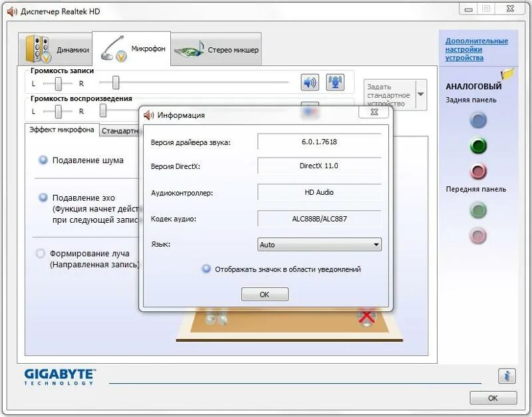The height and width of the screenshot is (417, 532).
Task: Switch to the Микрофон tab
Action: (x=131, y=49)
